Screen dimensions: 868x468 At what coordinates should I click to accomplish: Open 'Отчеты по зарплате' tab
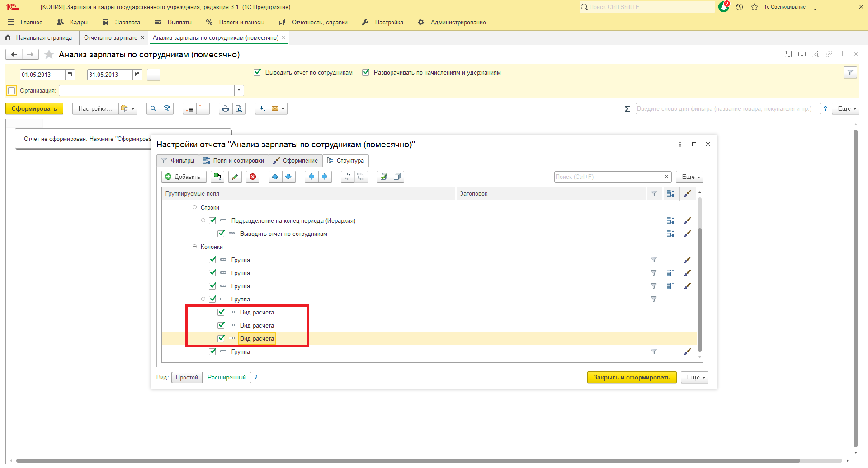(111, 37)
